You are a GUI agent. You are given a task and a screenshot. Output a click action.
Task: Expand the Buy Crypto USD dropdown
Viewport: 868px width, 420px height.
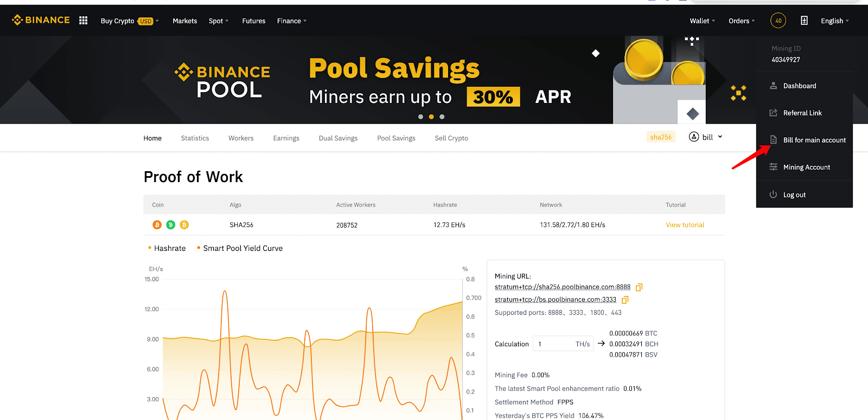pyautogui.click(x=130, y=21)
